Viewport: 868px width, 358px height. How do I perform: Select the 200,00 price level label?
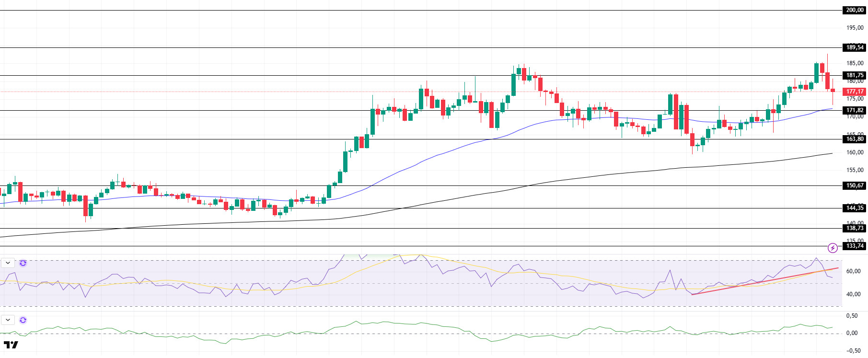pyautogui.click(x=854, y=10)
